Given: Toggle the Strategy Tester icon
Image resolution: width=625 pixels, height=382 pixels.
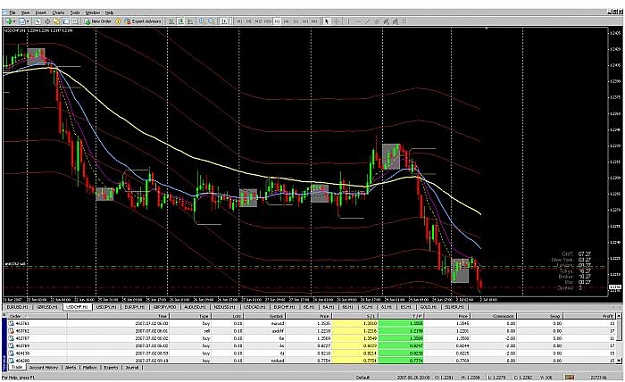Looking at the screenshot, I should (75, 21).
